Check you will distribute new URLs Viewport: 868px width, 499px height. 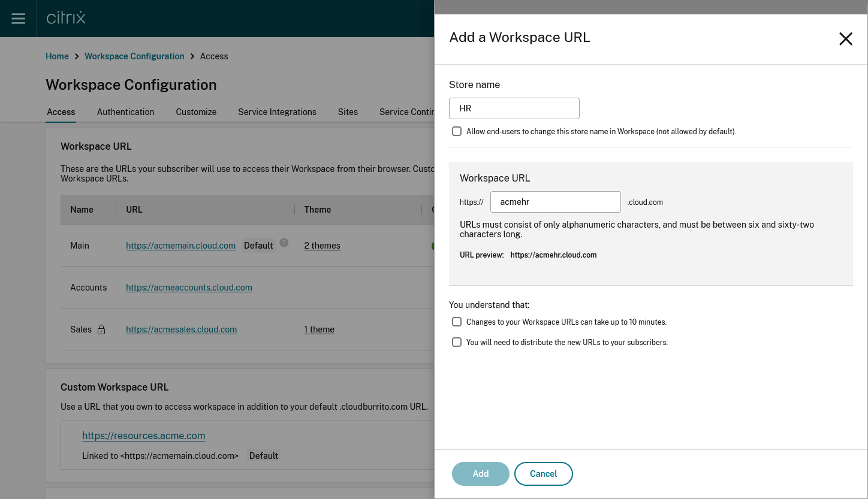pyautogui.click(x=457, y=342)
